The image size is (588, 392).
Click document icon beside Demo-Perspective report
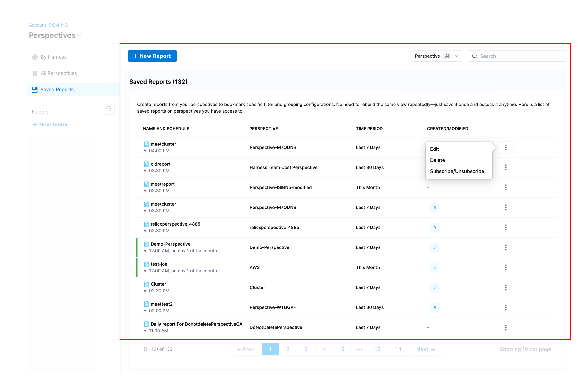click(x=146, y=244)
